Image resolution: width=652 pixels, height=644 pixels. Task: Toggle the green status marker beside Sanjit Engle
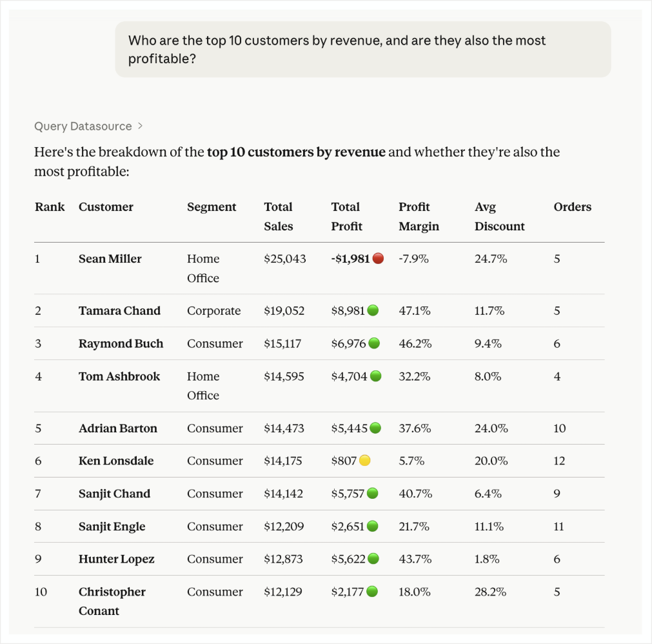click(373, 526)
